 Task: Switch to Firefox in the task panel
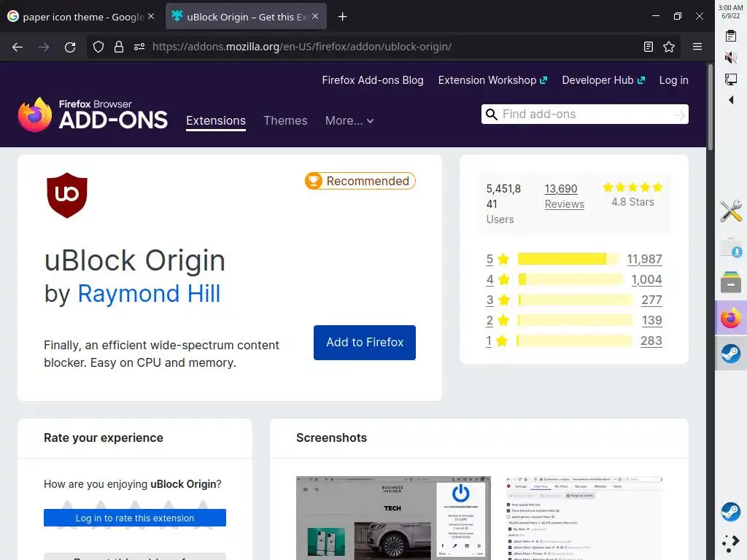coord(731,318)
